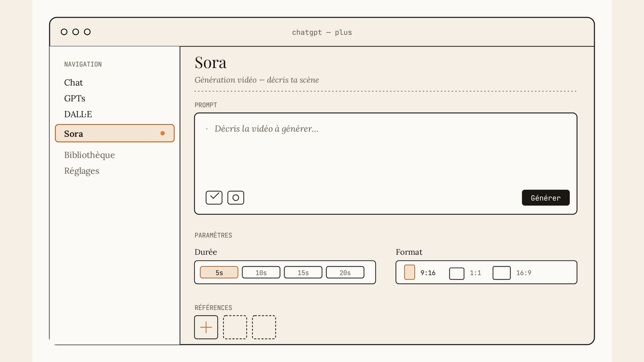Image resolution: width=644 pixels, height=362 pixels.
Task: Click subtitle 'Génération vidéo — décris ta scène'
Action: [257, 80]
